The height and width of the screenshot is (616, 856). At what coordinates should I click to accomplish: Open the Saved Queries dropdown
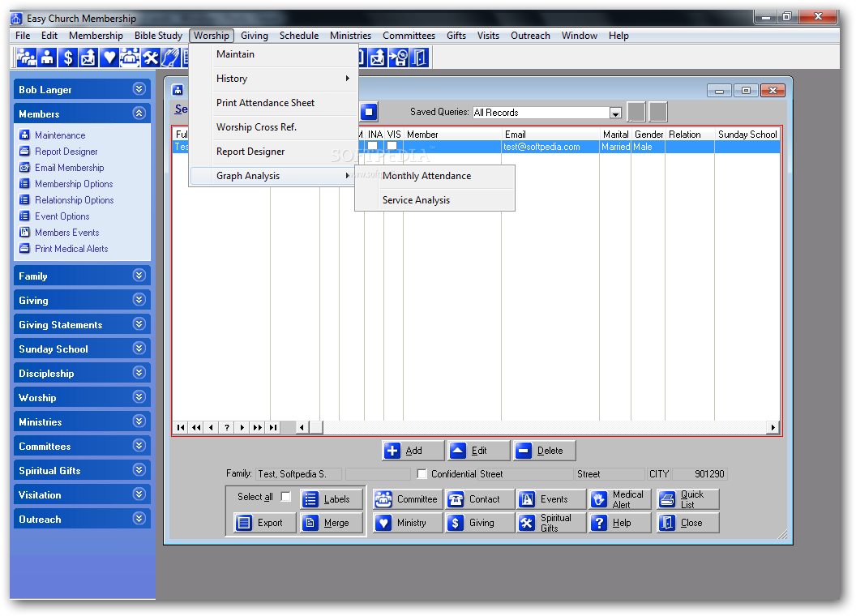click(x=615, y=113)
